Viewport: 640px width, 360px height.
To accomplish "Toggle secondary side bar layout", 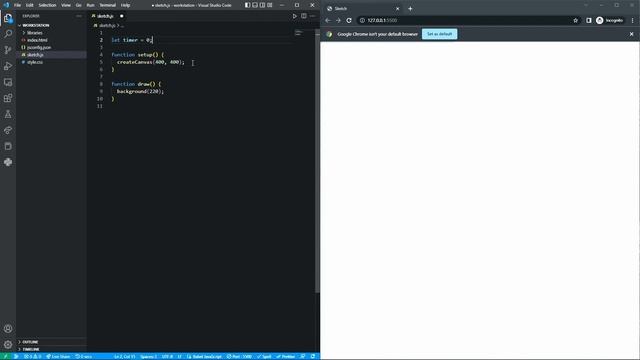I will [262, 5].
